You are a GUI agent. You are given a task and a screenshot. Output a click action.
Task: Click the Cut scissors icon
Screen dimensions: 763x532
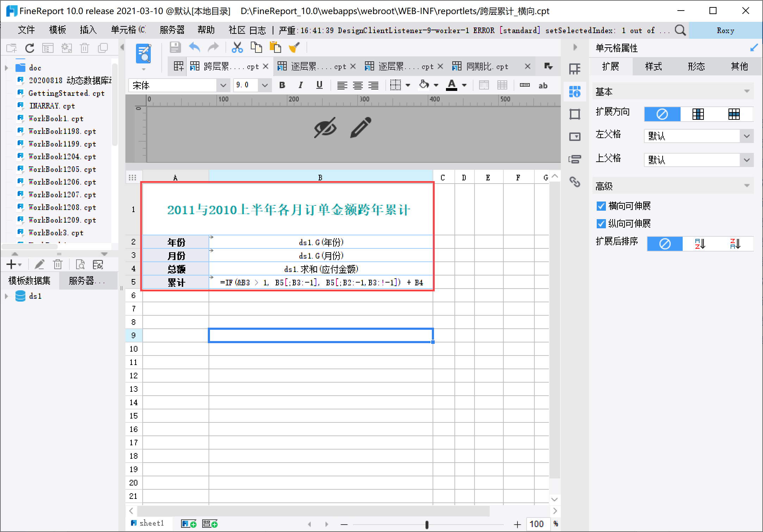coord(237,48)
